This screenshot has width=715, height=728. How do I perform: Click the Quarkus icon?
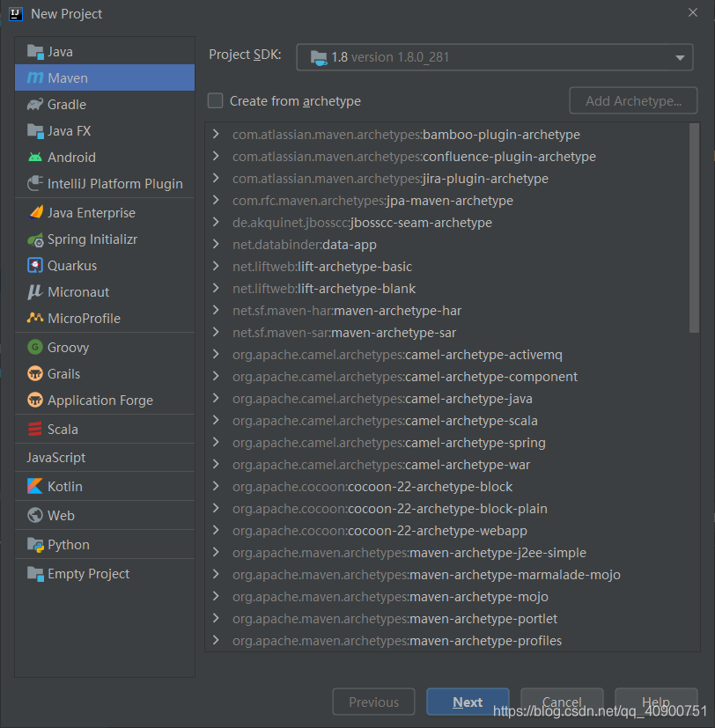pyautogui.click(x=35, y=266)
